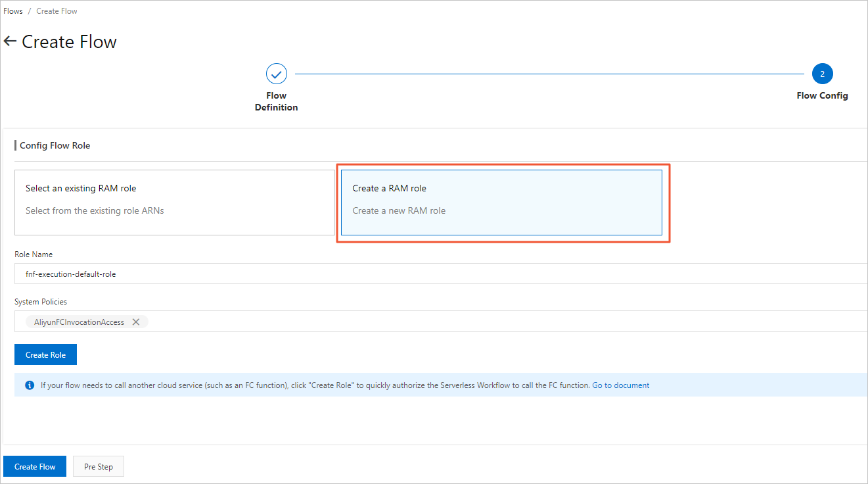Click the step progress line between steps
The height and width of the screenshot is (484, 868).
(x=549, y=74)
